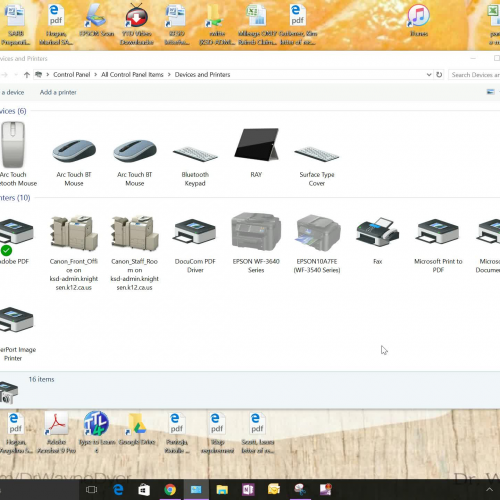Open the Windows Store from the taskbar

coord(144,489)
